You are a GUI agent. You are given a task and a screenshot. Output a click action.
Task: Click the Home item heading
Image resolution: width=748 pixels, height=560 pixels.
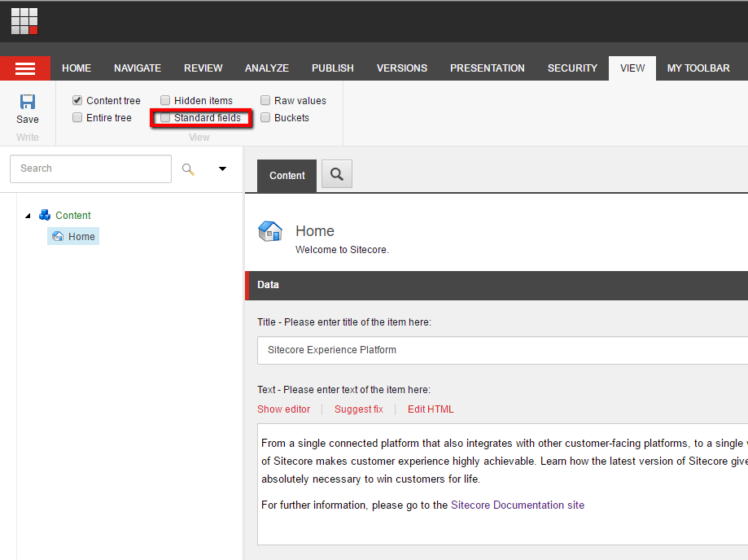coord(315,231)
